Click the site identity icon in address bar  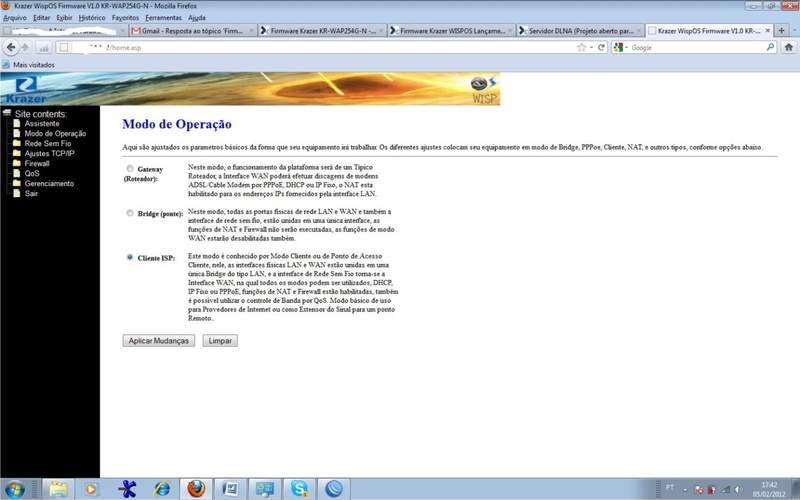64,47
